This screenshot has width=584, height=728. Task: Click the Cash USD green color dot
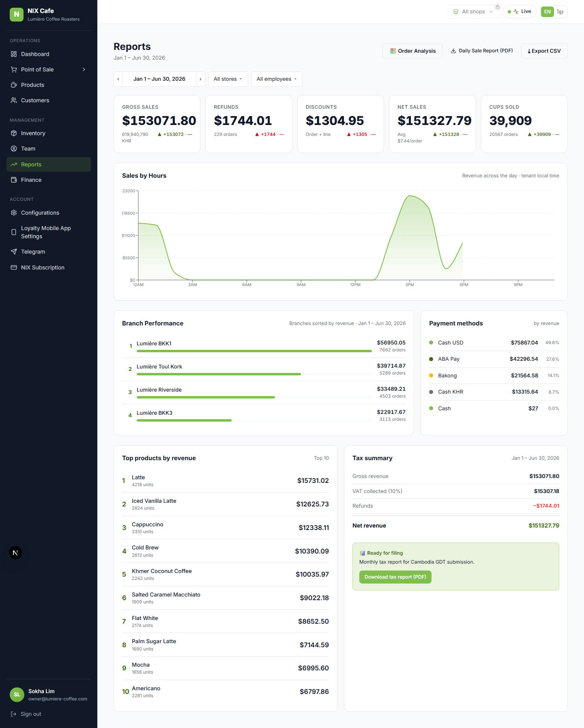click(431, 342)
